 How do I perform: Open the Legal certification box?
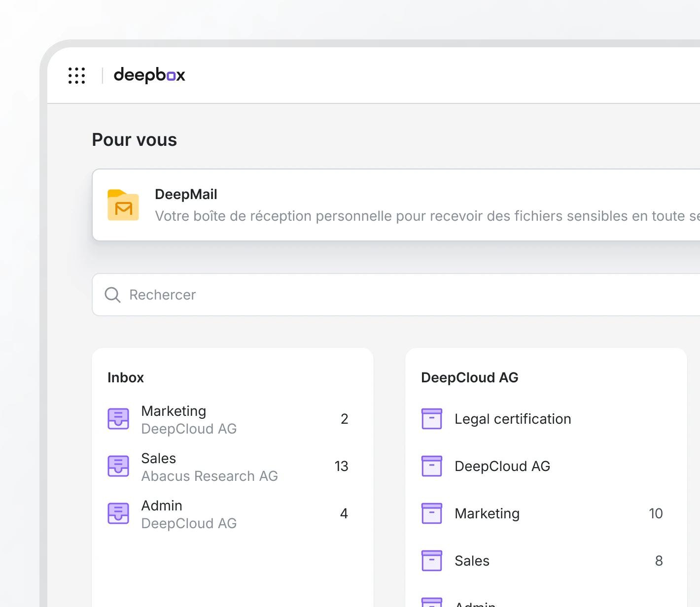coord(513,419)
